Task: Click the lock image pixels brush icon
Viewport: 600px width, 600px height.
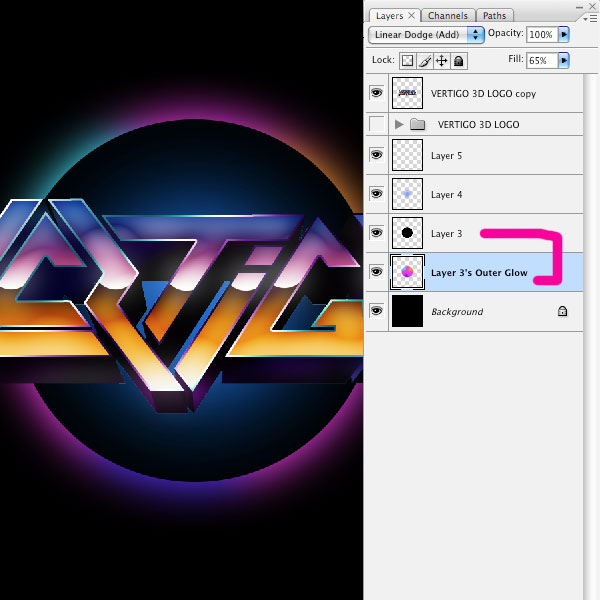Action: coord(425,61)
